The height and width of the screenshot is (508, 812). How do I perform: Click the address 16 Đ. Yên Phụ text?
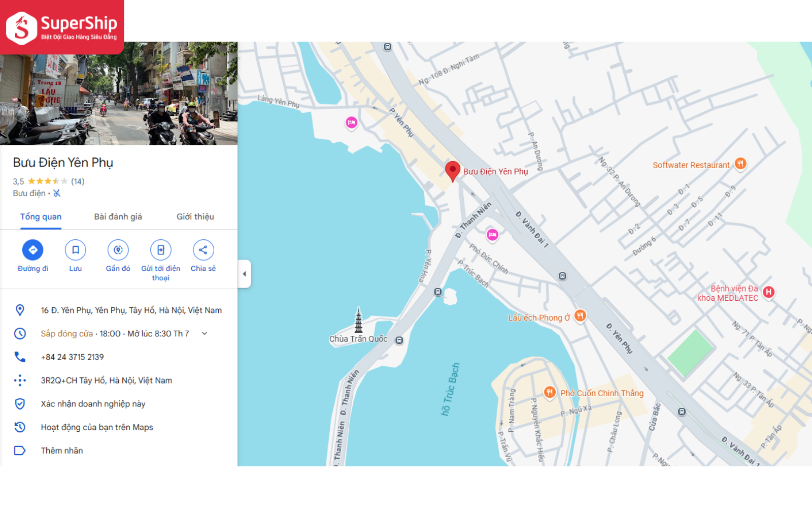(131, 310)
